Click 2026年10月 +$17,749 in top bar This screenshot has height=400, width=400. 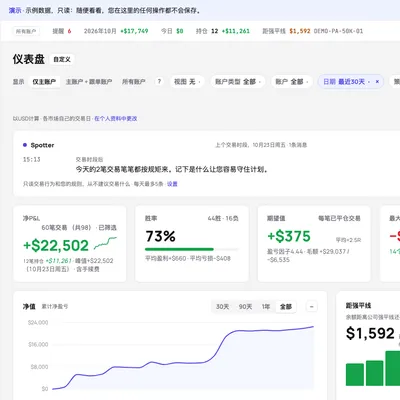pos(116,31)
